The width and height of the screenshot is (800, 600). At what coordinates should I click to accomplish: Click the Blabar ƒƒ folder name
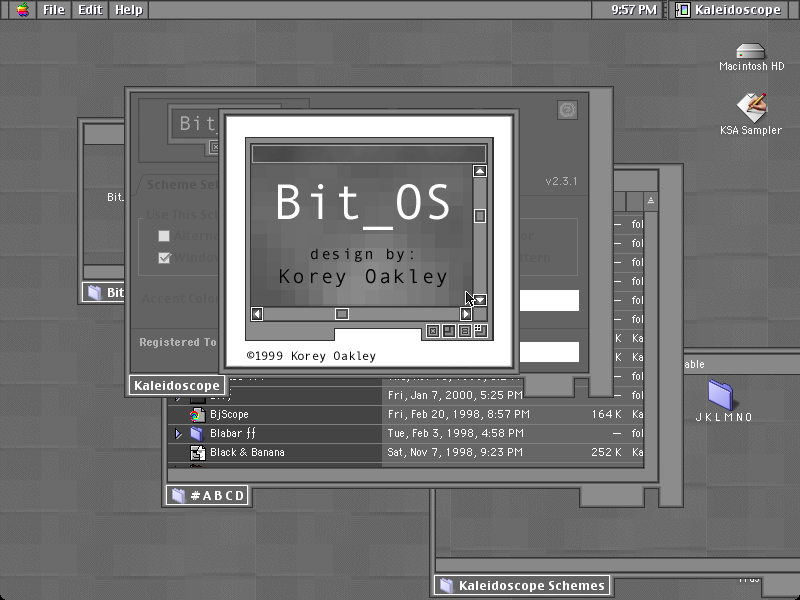233,433
